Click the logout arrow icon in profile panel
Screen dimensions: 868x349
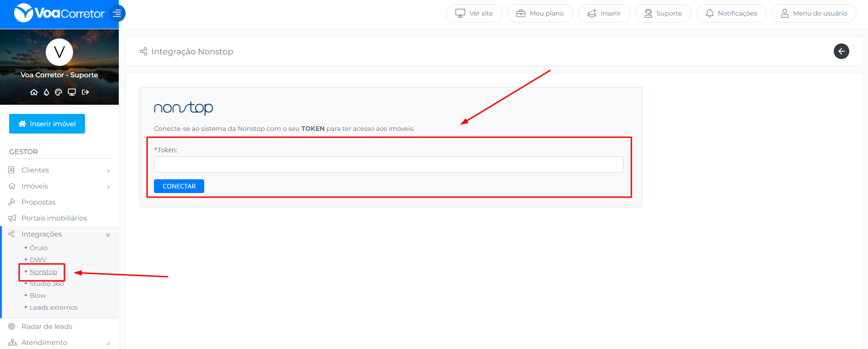click(x=85, y=92)
